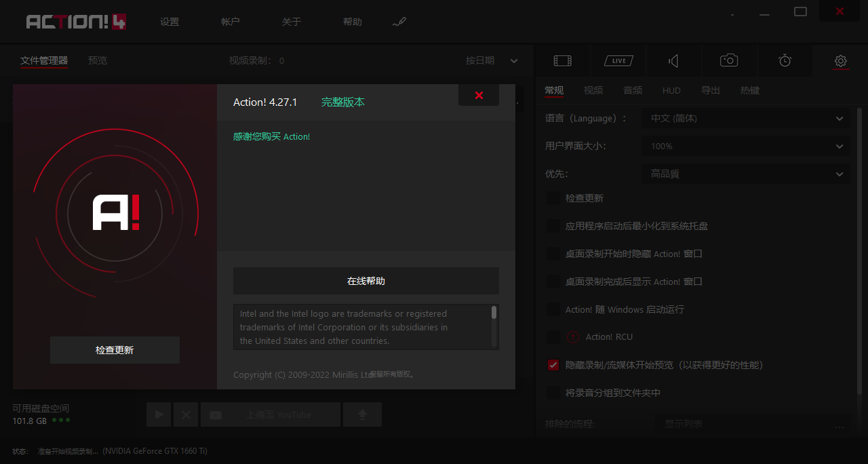Click the upload arrow button
Viewport: 868px width, 464px height.
[x=362, y=414]
